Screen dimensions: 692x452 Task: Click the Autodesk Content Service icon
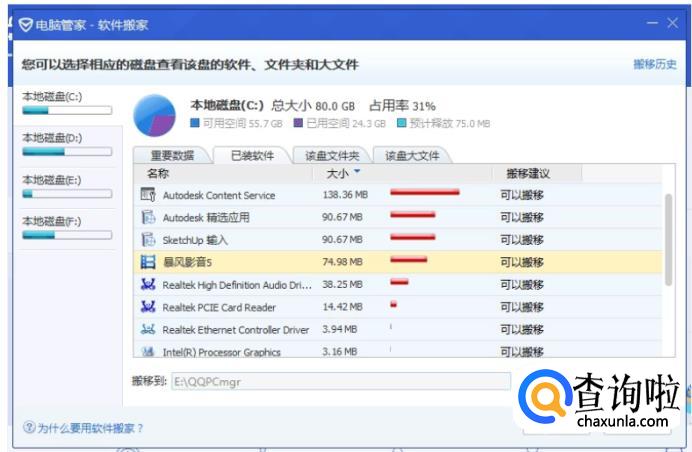point(148,194)
